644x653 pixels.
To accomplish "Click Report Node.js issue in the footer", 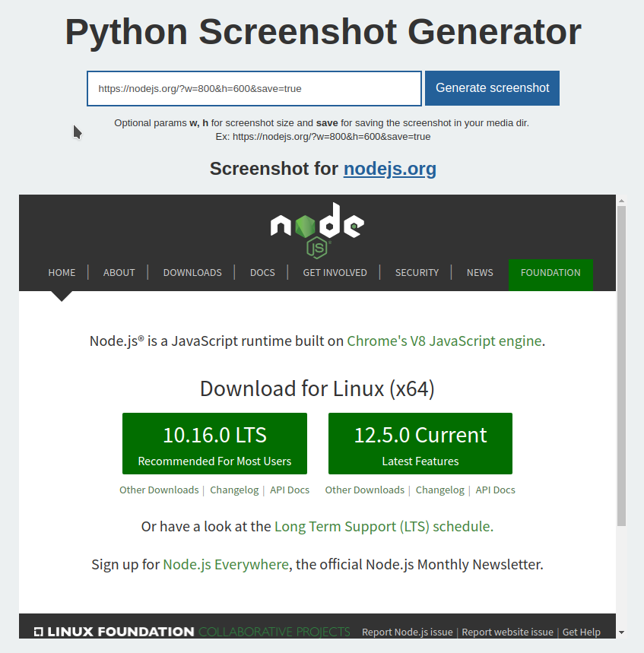I will (408, 632).
